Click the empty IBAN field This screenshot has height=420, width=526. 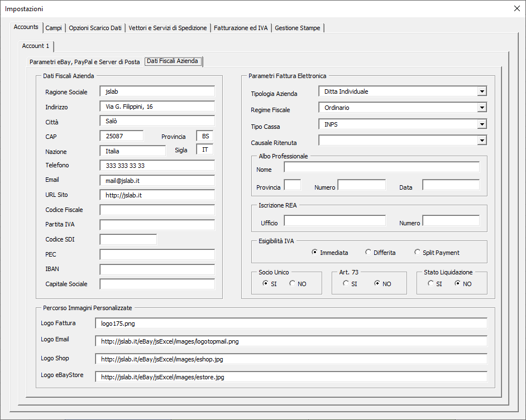(157, 269)
